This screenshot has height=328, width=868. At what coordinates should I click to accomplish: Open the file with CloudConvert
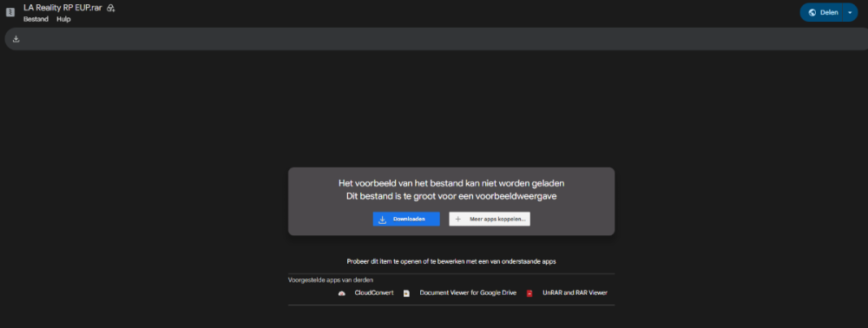click(373, 292)
